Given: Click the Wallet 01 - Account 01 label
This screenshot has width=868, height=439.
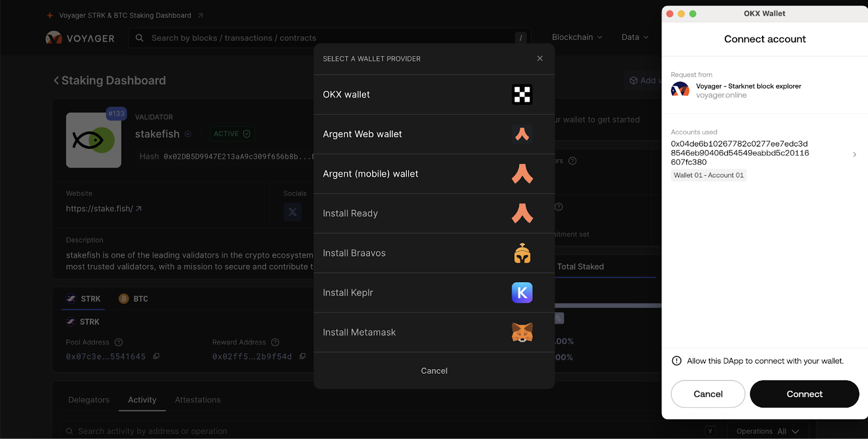Looking at the screenshot, I should click(x=709, y=175).
